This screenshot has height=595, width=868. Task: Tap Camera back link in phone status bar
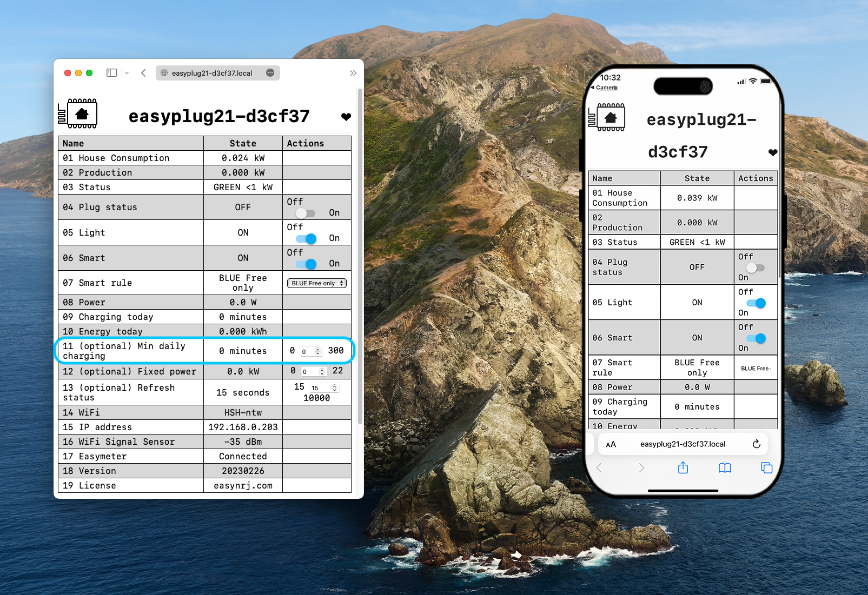tap(604, 88)
